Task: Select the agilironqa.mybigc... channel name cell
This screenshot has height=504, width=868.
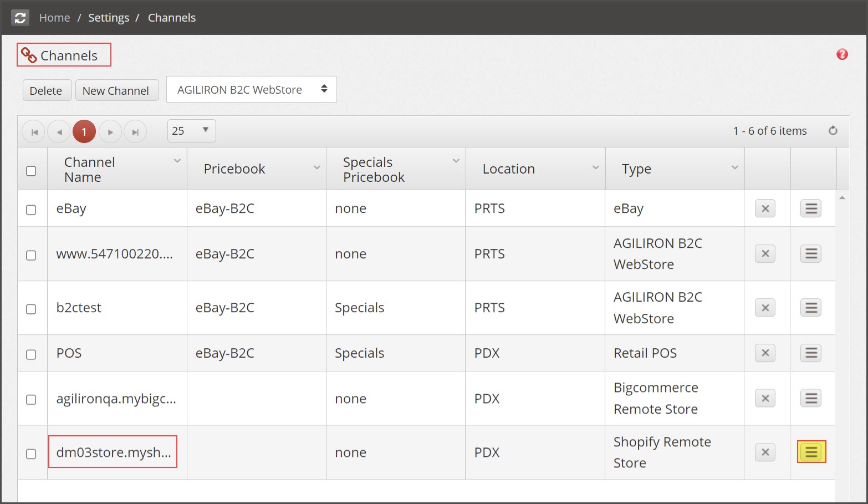Action: 117,399
